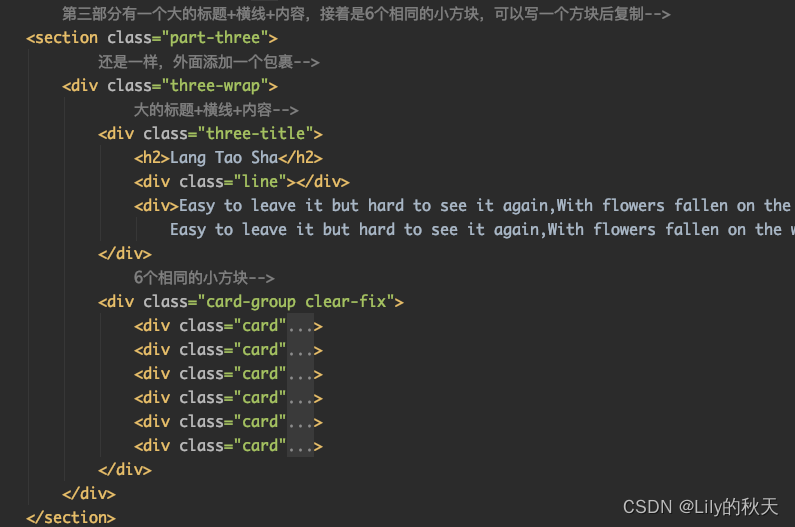Click the Lang Tao Sha heading text

tap(223, 158)
